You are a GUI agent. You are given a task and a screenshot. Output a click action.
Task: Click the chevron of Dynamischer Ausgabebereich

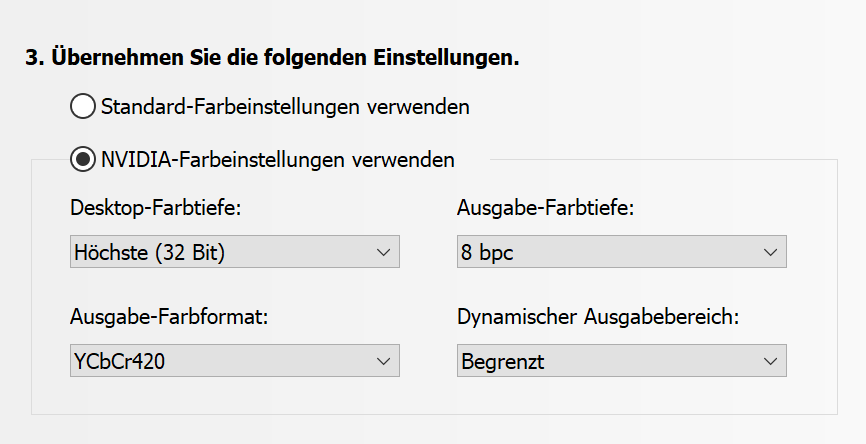tap(770, 361)
